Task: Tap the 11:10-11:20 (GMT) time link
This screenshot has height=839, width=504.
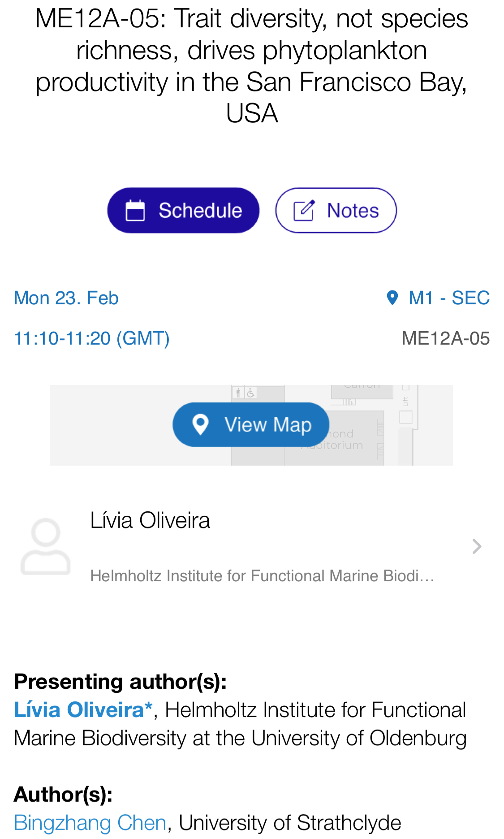Action: (x=92, y=338)
